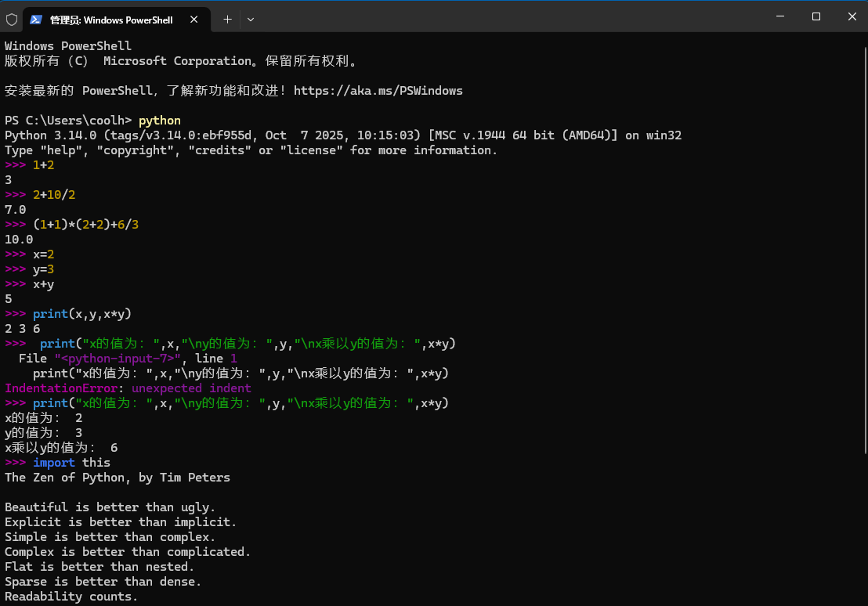
Task: Click the '7.0' output
Action: click(16, 210)
